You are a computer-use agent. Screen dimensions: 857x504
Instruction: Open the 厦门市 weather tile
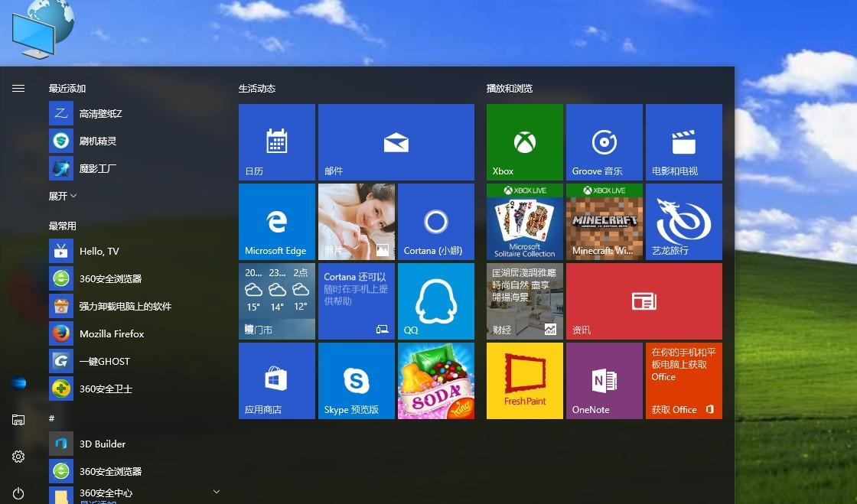point(277,301)
